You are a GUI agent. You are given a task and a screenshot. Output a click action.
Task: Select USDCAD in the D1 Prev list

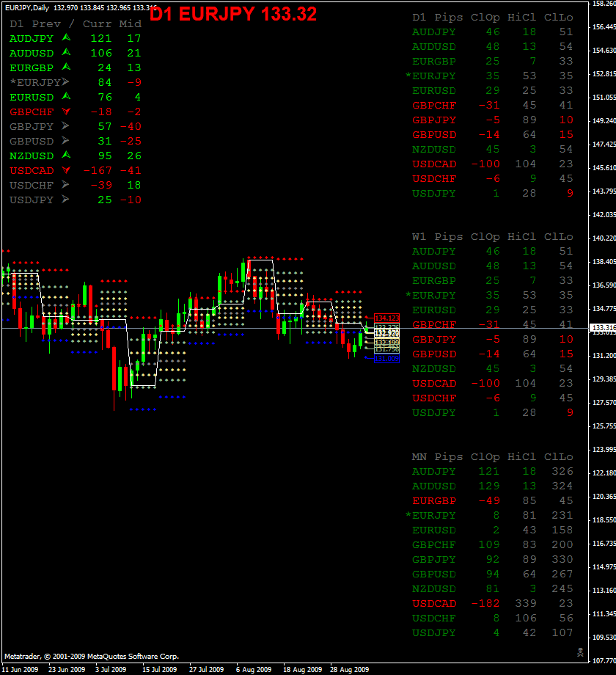click(32, 170)
